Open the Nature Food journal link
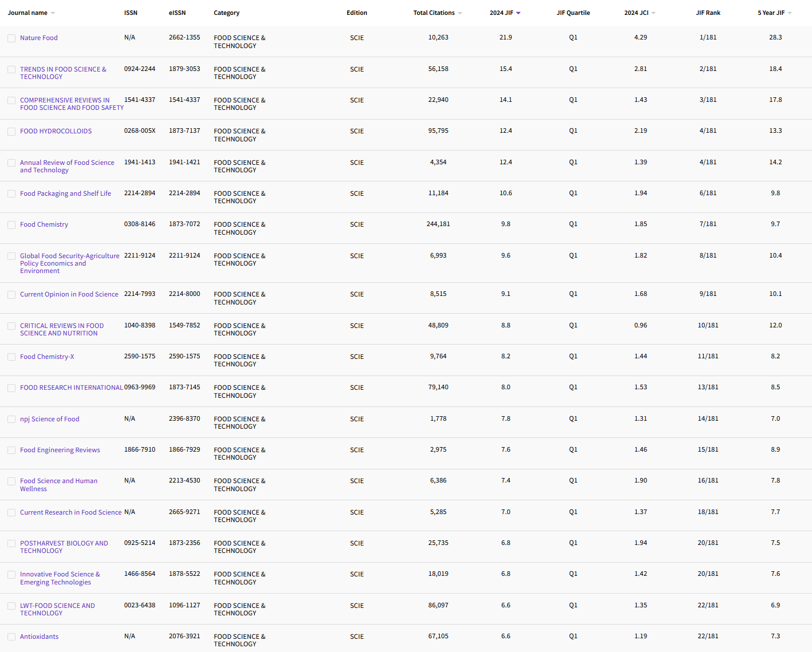Viewport: 812px width, 652px height. click(39, 38)
